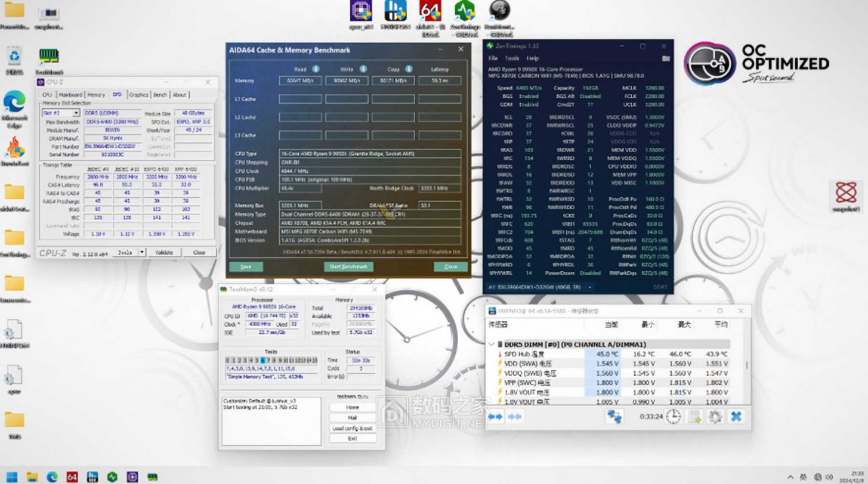Click AIDA64 icon in the taskbar
This screenshot has height=484, width=868.
(72, 477)
